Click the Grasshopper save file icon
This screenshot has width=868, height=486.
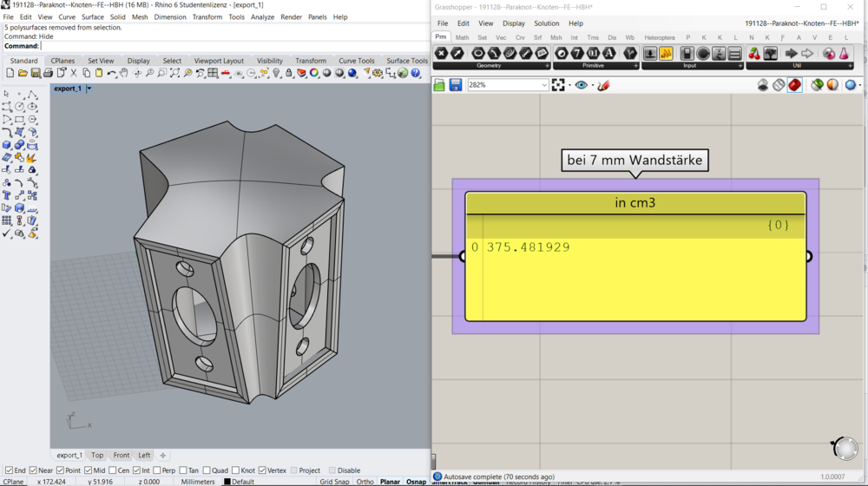(455, 85)
